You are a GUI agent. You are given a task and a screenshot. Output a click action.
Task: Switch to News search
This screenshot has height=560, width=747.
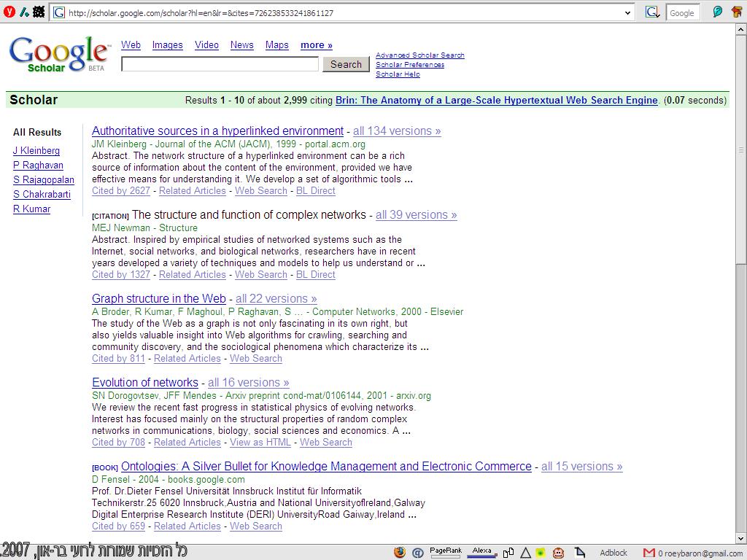pyautogui.click(x=242, y=44)
